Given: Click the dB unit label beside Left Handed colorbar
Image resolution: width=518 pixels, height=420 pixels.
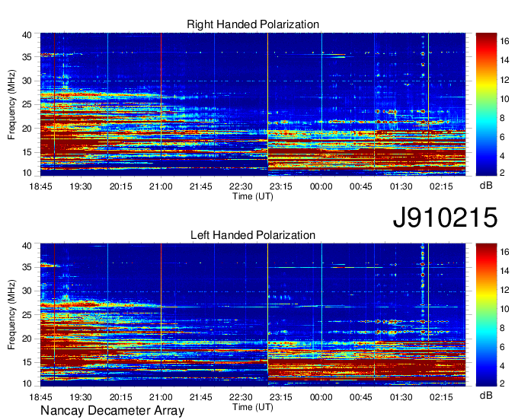Looking at the screenshot, I should pos(486,395).
